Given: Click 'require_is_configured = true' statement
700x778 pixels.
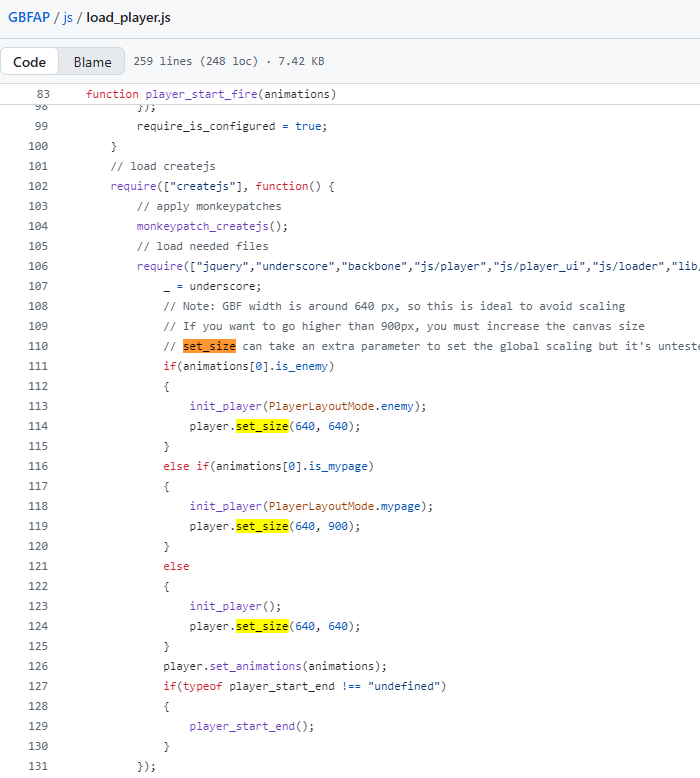Looking at the screenshot, I should [x=232, y=126].
